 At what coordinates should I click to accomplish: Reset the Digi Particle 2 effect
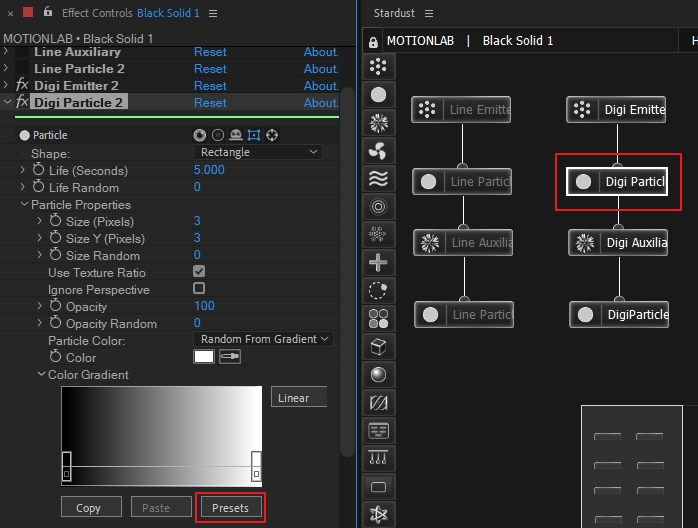[x=210, y=103]
